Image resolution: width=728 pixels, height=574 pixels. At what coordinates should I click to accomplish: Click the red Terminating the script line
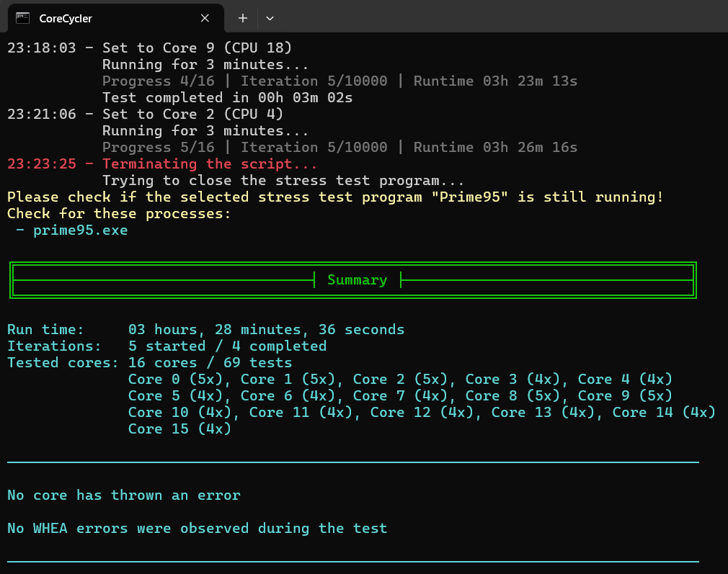coord(210,164)
